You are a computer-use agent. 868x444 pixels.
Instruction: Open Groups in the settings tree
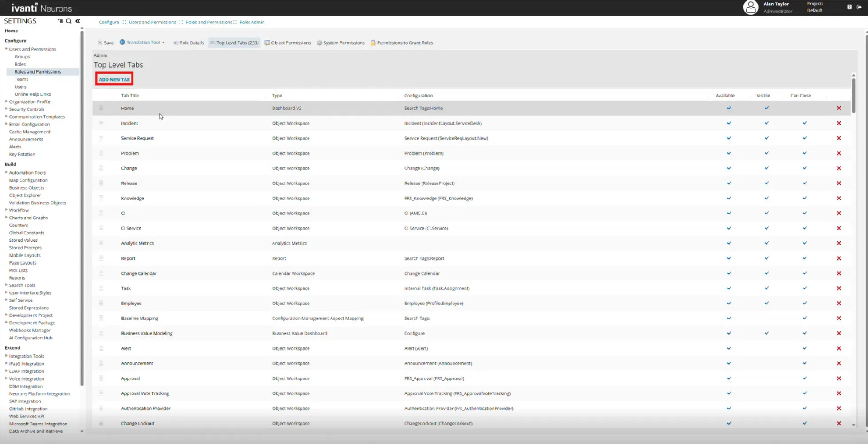pos(22,57)
